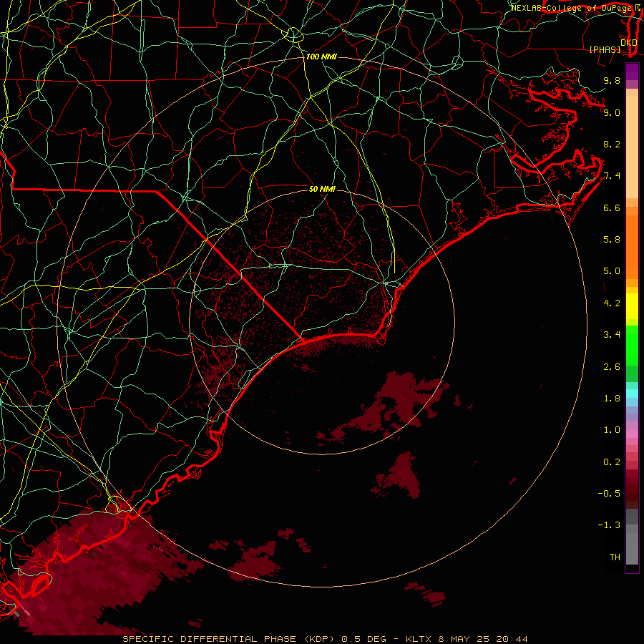The height and width of the screenshot is (644, 644).
Task: Click the 2.6 scale label
Action: (x=612, y=367)
